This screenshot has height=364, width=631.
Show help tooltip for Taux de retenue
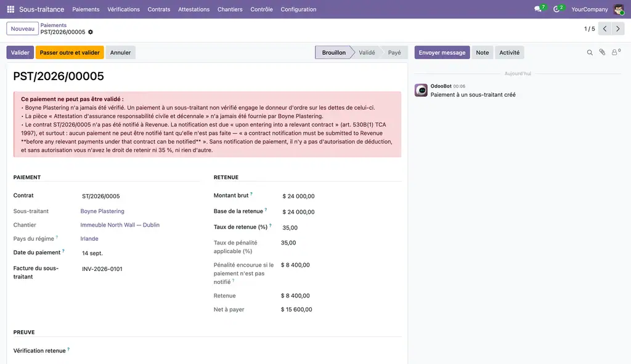coord(271,225)
